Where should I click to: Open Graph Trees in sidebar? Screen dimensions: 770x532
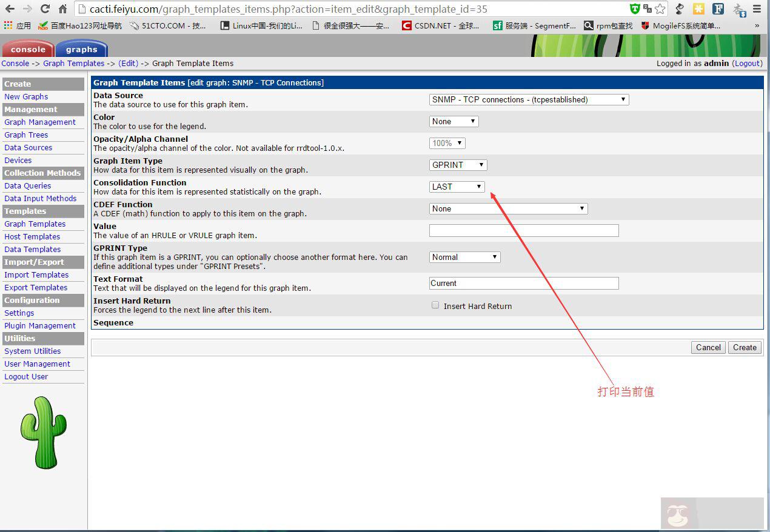tap(26, 135)
